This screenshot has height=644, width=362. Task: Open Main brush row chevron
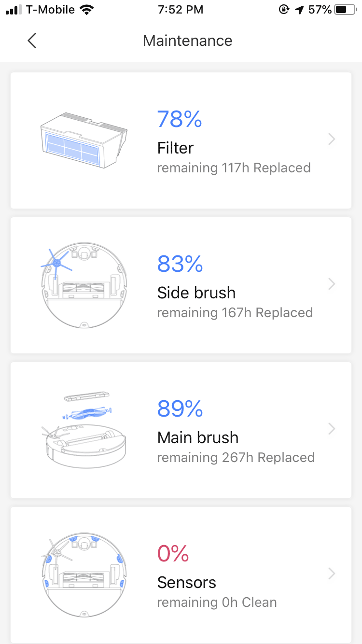[x=332, y=429]
